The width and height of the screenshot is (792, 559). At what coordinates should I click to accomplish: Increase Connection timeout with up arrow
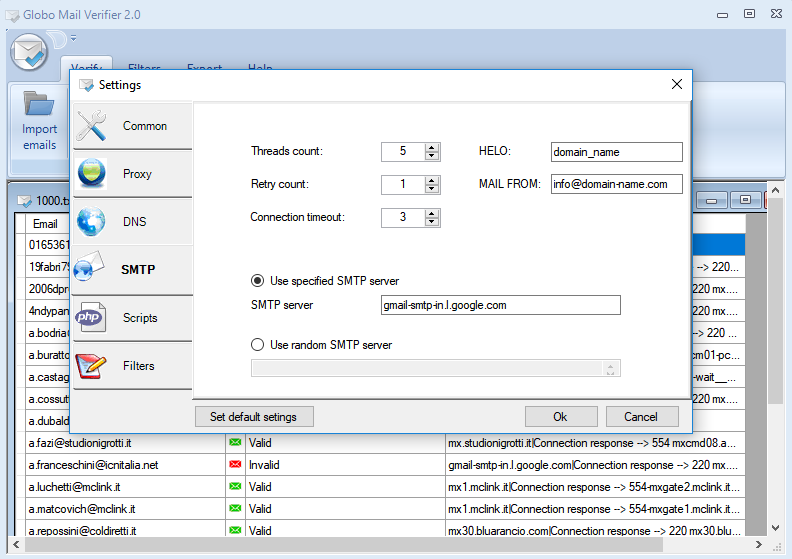431,213
